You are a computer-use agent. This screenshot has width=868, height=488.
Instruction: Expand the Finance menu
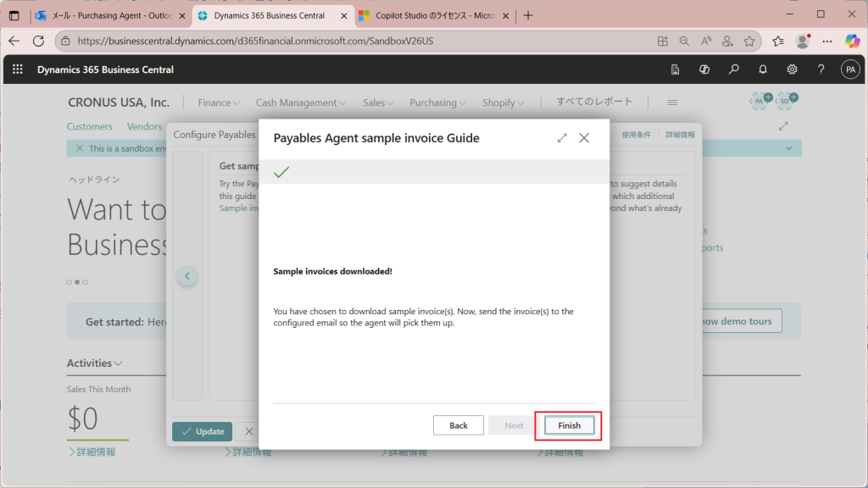pos(219,103)
